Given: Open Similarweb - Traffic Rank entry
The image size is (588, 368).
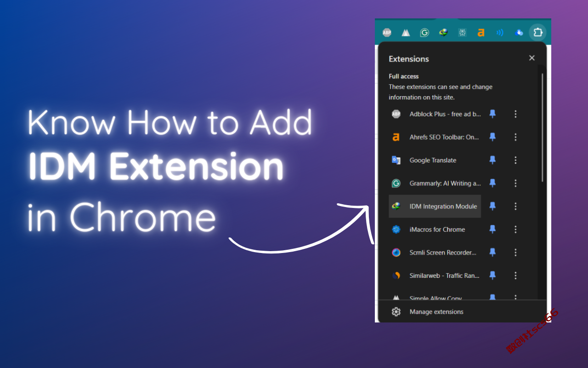Looking at the screenshot, I should [x=435, y=275].
